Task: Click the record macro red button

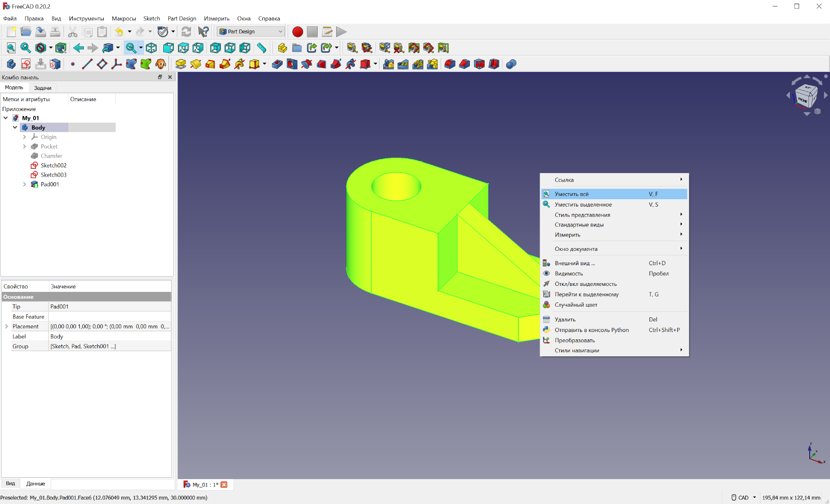Action: (x=297, y=32)
